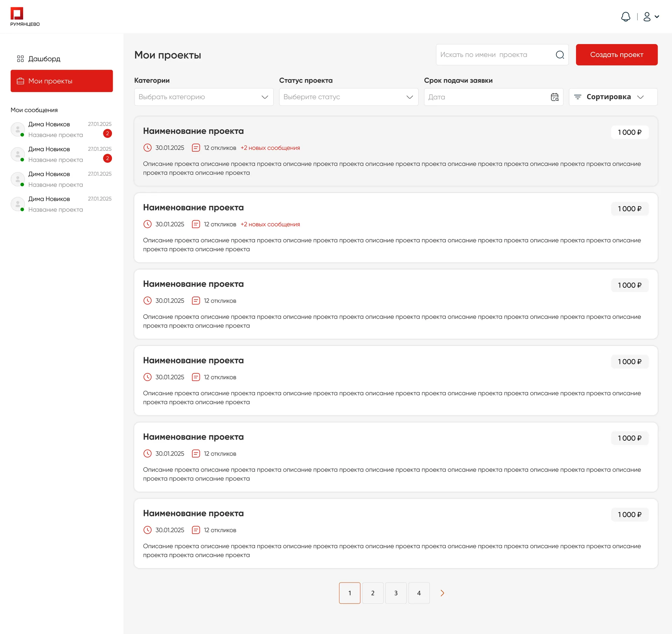Click Создать проект button
The width and height of the screenshot is (672, 634).
tap(617, 55)
